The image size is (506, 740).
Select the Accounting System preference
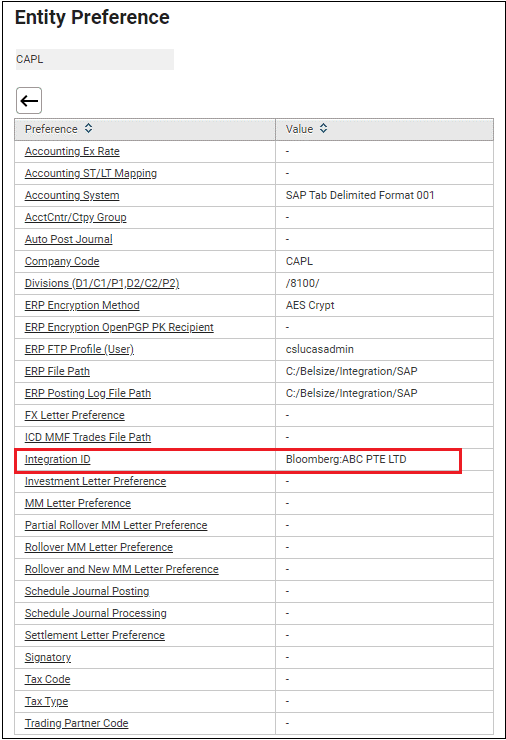click(x=72, y=195)
